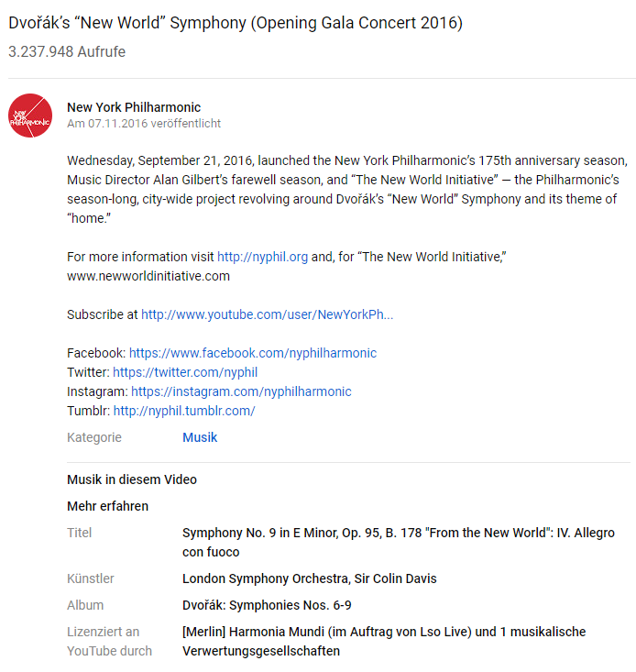Viewport: 636px width, 672px height.
Task: Click the Symphony No. 9 song title
Action: pos(399,543)
